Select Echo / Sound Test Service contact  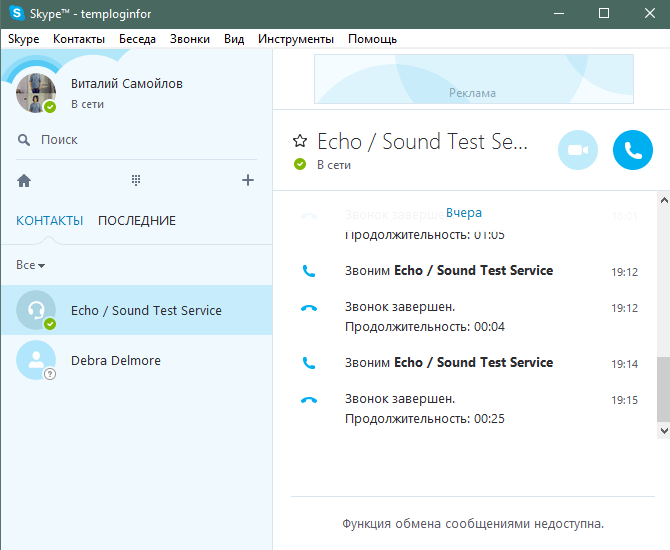136,310
